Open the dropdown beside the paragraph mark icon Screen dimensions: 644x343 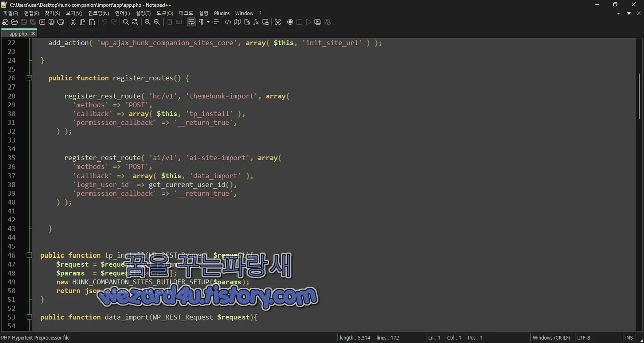point(207,22)
